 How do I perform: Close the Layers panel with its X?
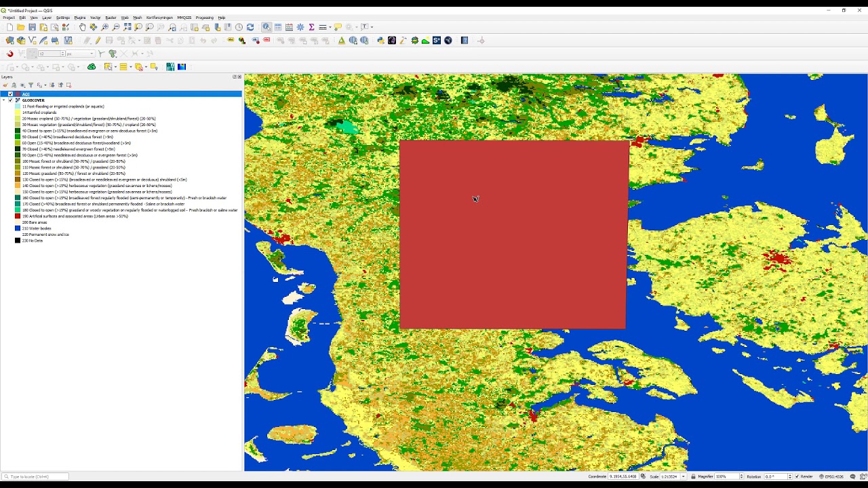[239, 77]
